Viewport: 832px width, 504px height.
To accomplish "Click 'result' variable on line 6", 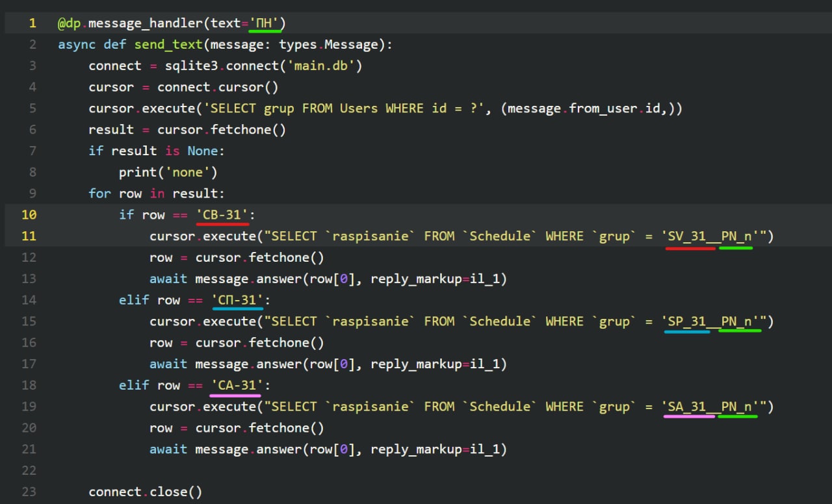I will click(x=111, y=130).
